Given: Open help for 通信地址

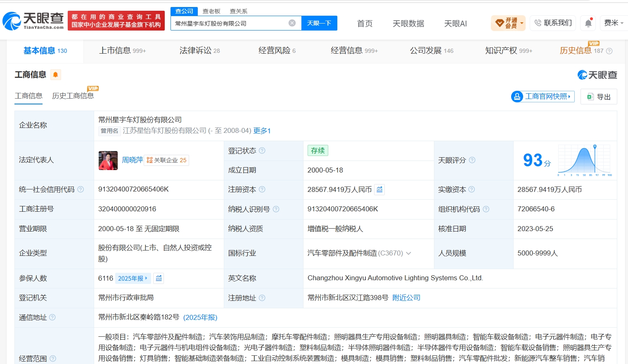Looking at the screenshot, I should [52, 317].
